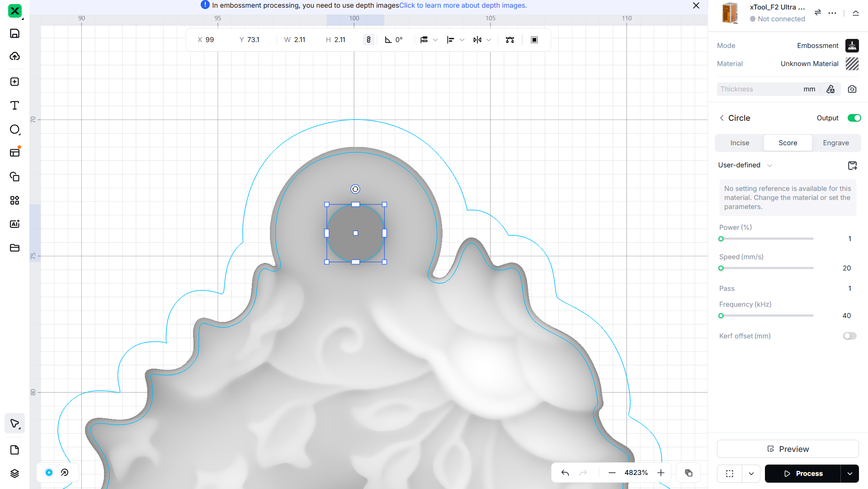868x489 pixels.
Task: Switch to the Incise tab
Action: [740, 143]
